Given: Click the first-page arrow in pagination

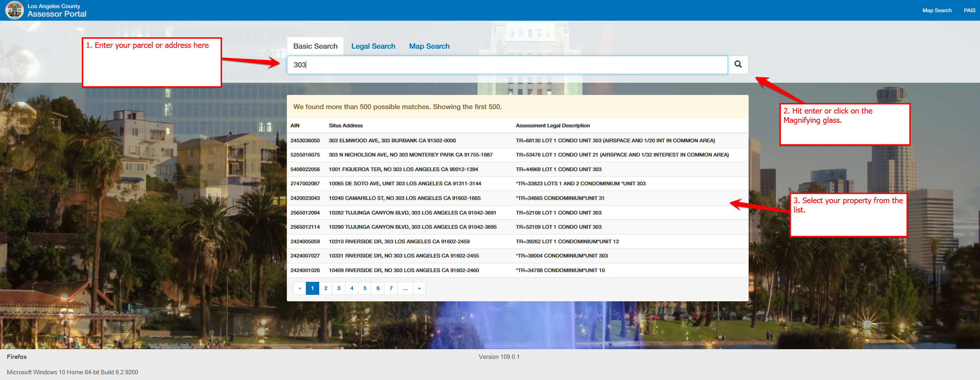Looking at the screenshot, I should 299,288.
